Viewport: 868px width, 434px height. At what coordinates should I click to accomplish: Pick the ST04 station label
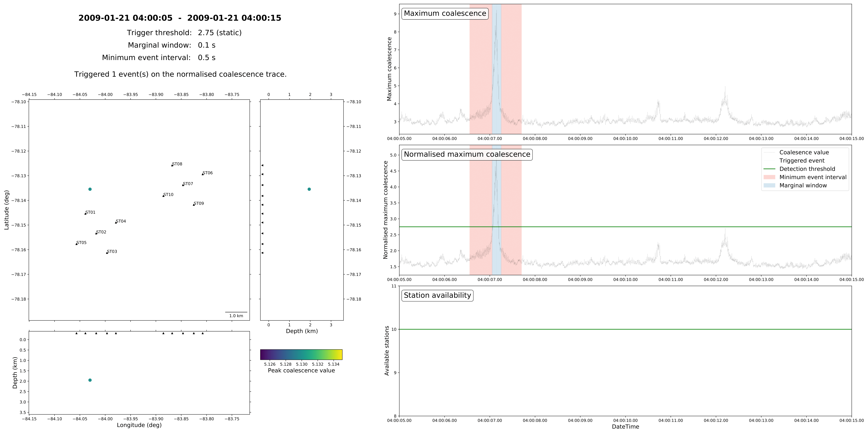click(x=121, y=221)
